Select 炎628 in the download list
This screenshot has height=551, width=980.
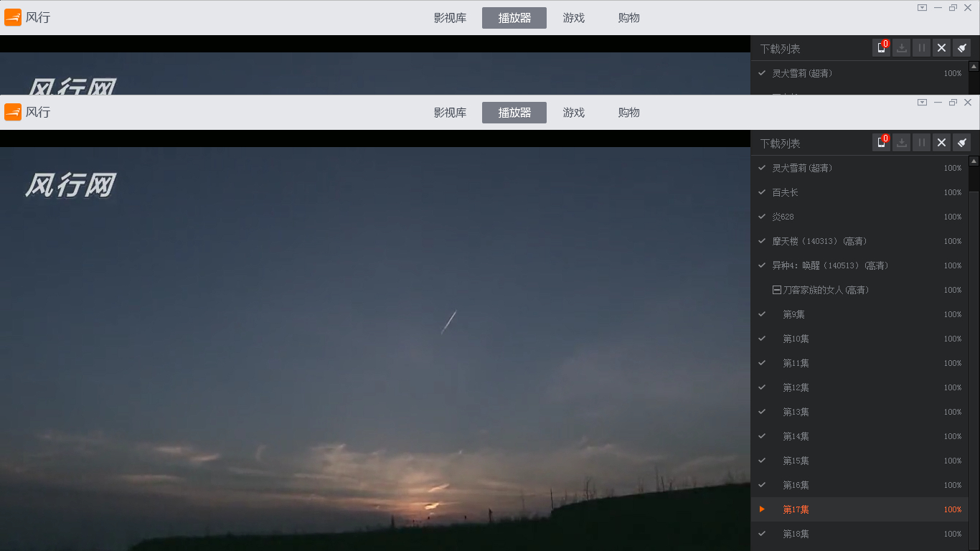859,217
